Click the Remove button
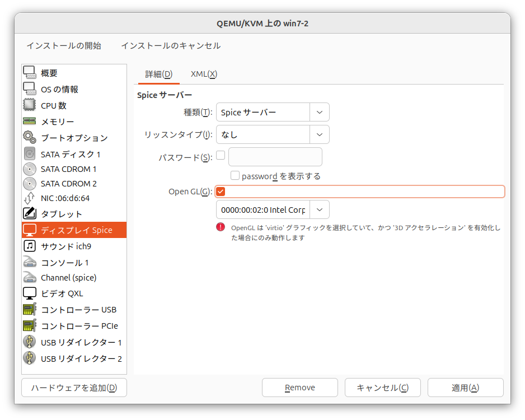Screen dimensions: 525x420 [x=300, y=388]
